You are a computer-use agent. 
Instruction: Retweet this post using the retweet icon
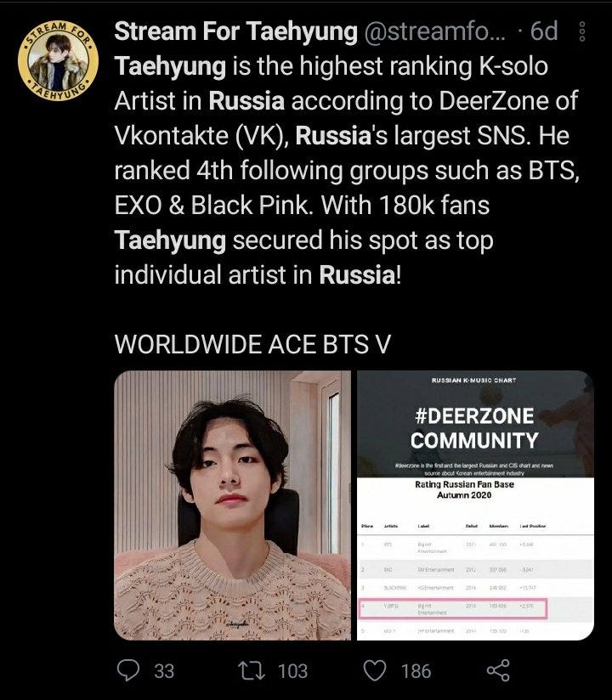point(252,670)
